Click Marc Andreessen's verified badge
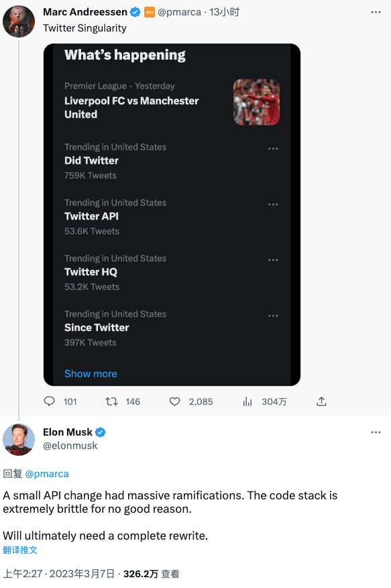This screenshot has width=391, height=588. [x=135, y=12]
